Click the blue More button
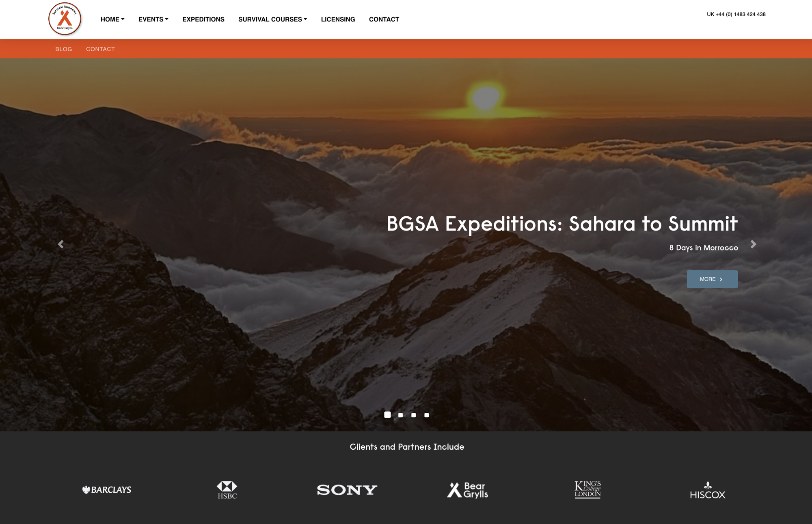 712,279
